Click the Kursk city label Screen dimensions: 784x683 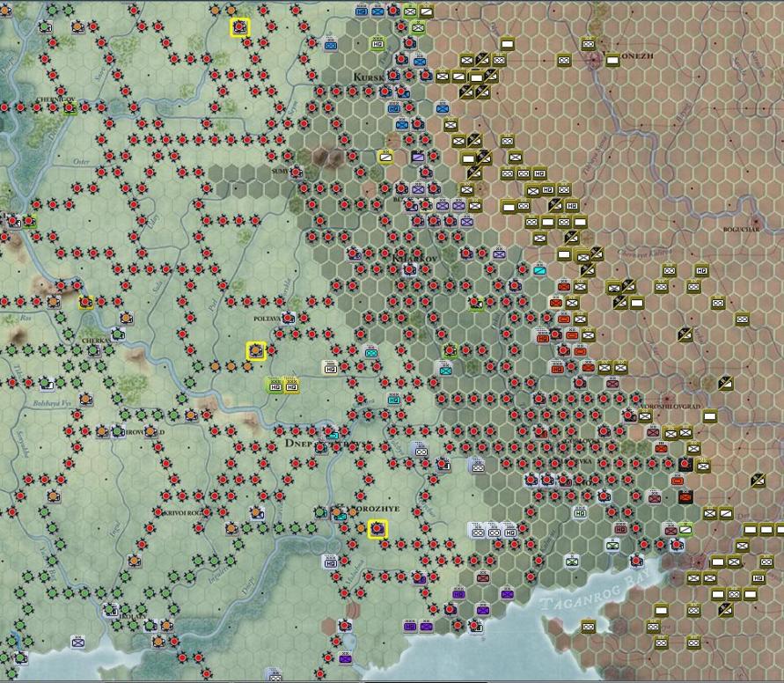click(369, 77)
